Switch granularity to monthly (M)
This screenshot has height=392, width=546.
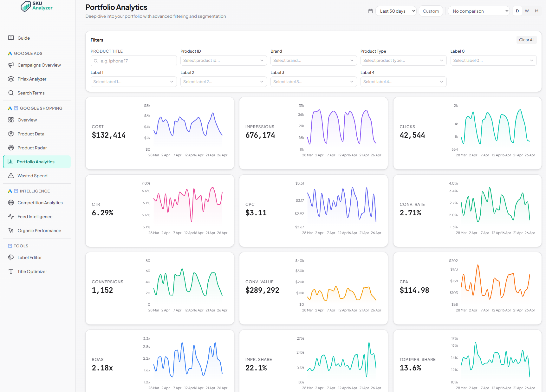coord(537,11)
